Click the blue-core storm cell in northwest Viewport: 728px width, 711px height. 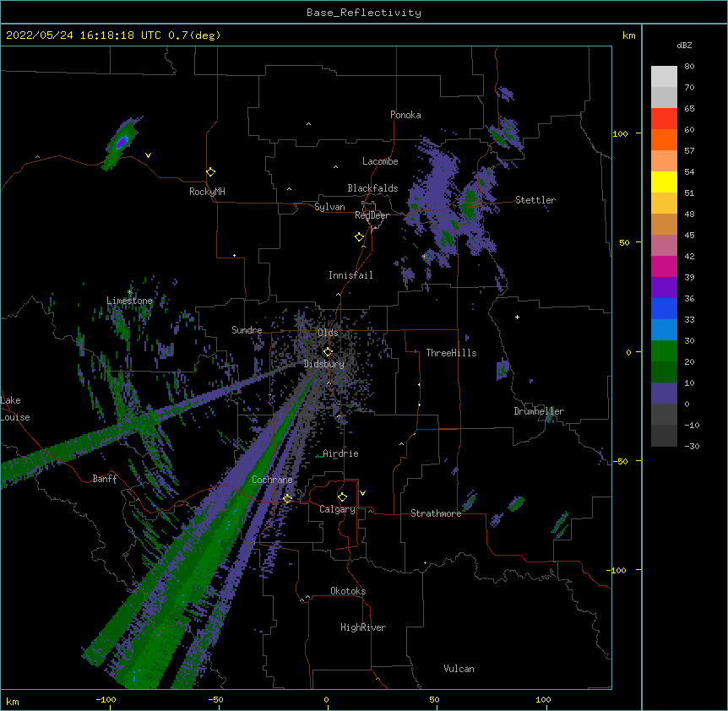tap(122, 142)
